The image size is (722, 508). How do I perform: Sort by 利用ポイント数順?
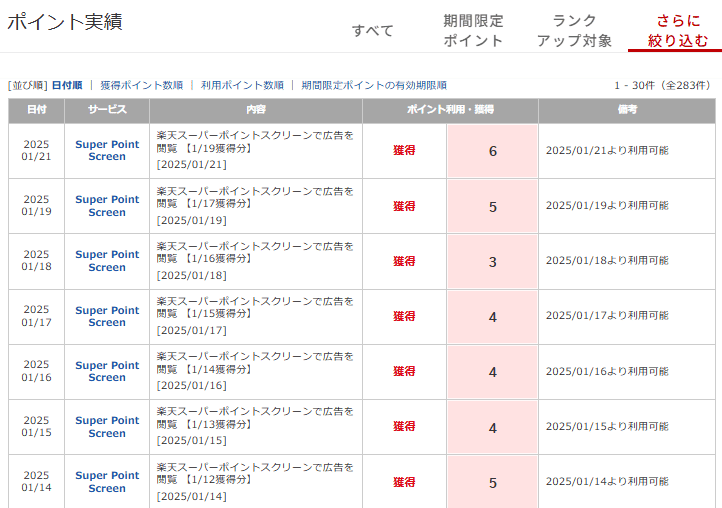click(242, 85)
